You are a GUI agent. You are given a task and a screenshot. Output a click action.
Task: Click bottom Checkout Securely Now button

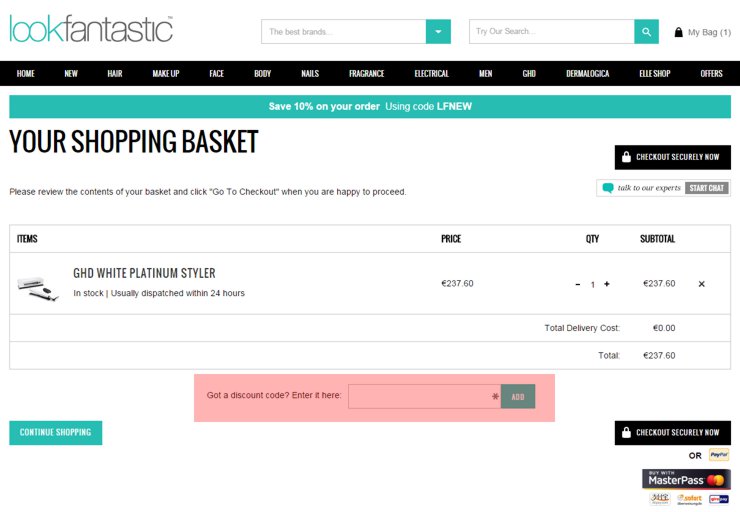[x=673, y=433]
